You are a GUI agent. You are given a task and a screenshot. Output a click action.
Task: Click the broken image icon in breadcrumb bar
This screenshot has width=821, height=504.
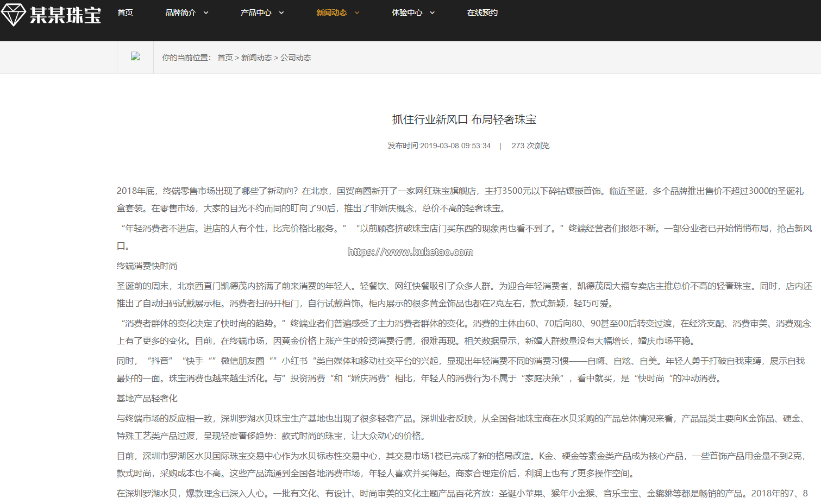(135, 56)
